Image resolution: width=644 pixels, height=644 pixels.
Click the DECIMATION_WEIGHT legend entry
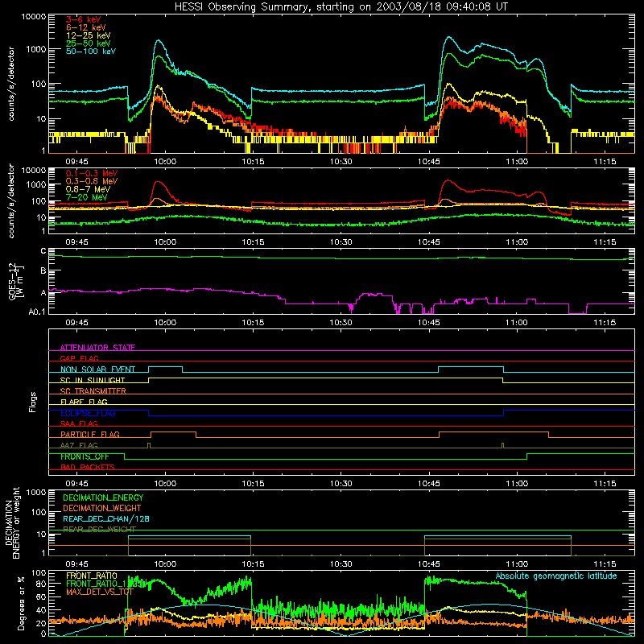[x=102, y=508]
